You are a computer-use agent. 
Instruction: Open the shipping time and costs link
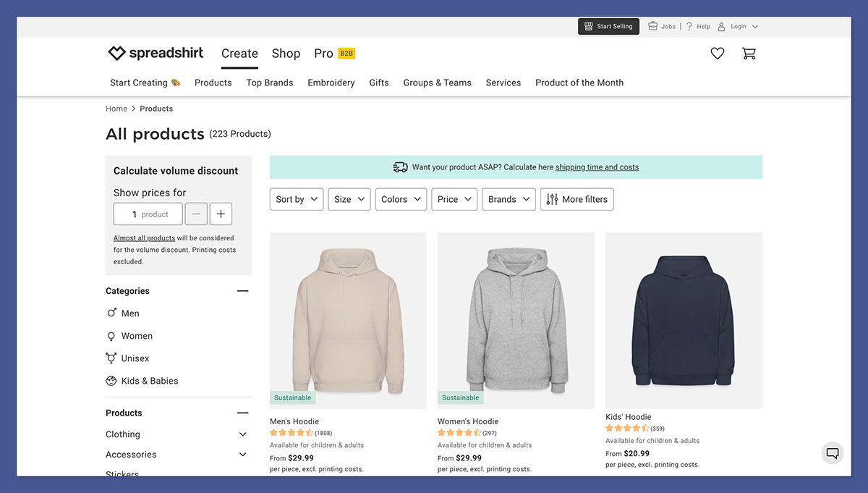(597, 167)
